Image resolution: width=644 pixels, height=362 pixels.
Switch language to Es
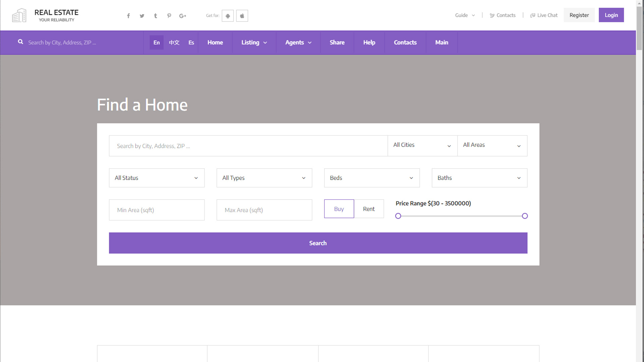pos(191,43)
